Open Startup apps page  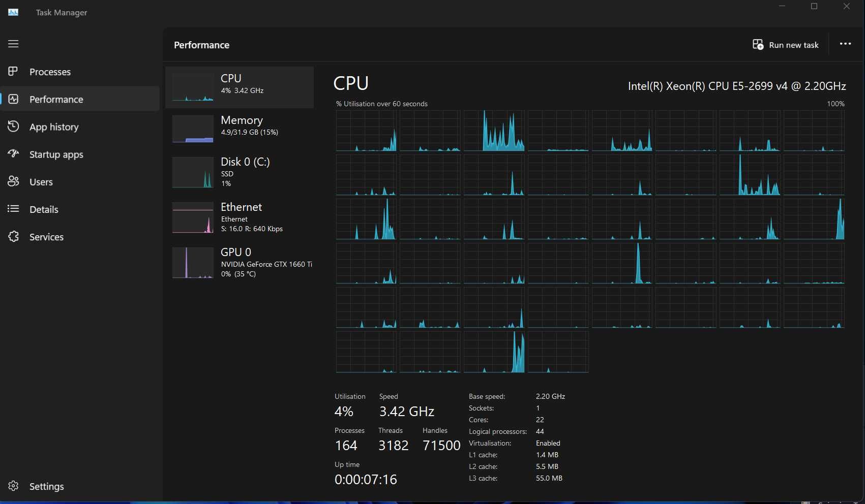point(56,154)
